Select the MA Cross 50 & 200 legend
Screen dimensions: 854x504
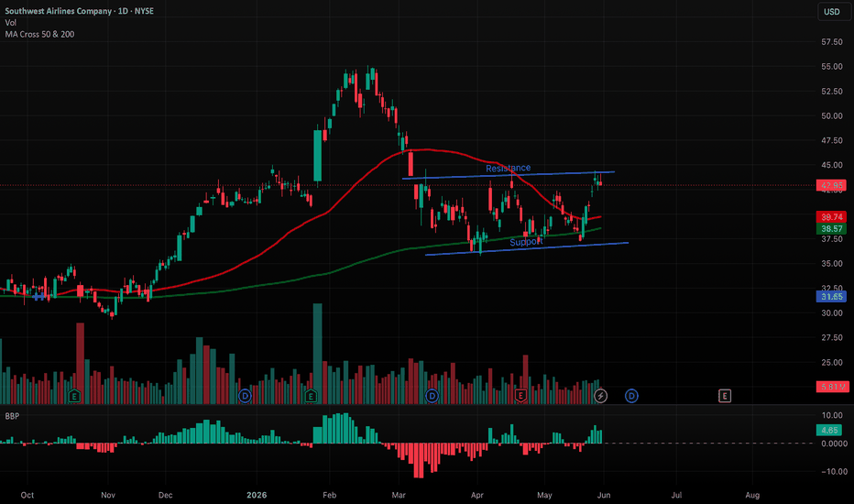pos(39,34)
